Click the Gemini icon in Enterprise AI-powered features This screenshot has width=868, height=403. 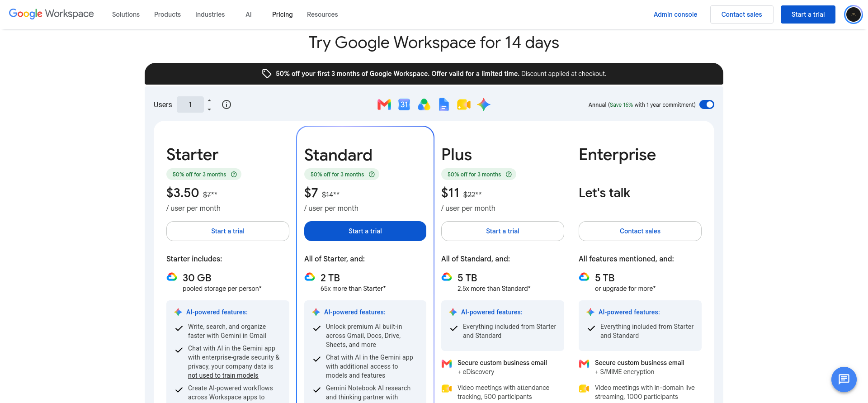coord(590,312)
